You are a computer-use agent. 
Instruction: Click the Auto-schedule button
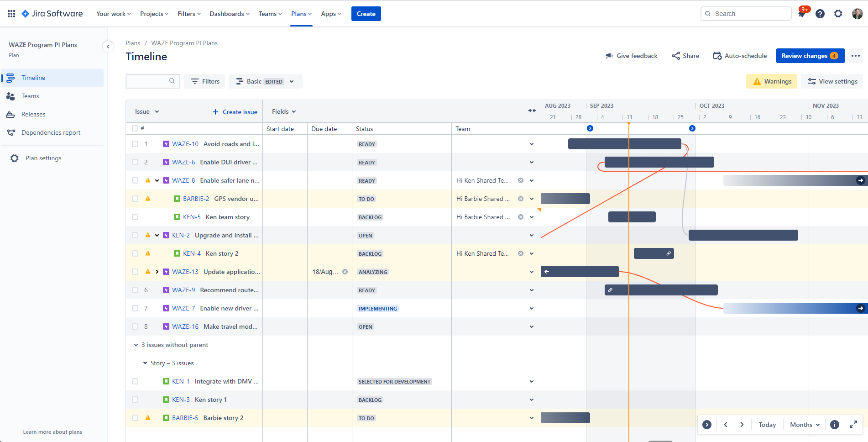click(x=740, y=56)
